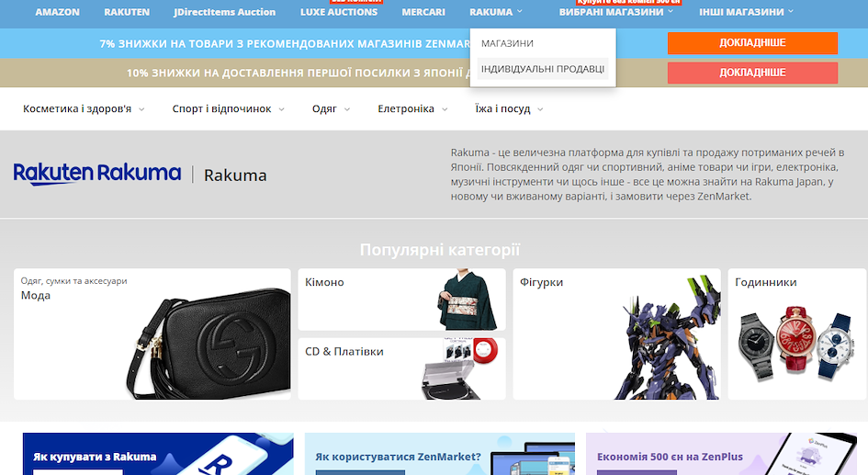Expand Елетроніка category menu
868x475 pixels.
coord(412,109)
